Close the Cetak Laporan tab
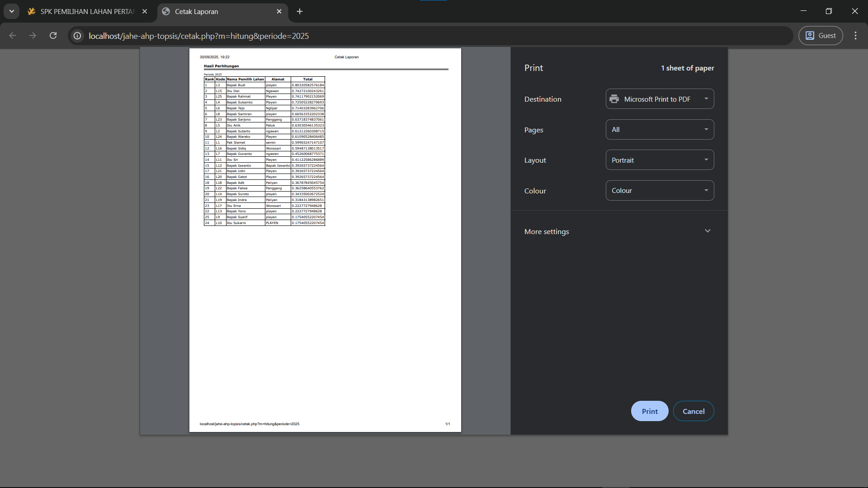This screenshot has width=868, height=488. 279,12
